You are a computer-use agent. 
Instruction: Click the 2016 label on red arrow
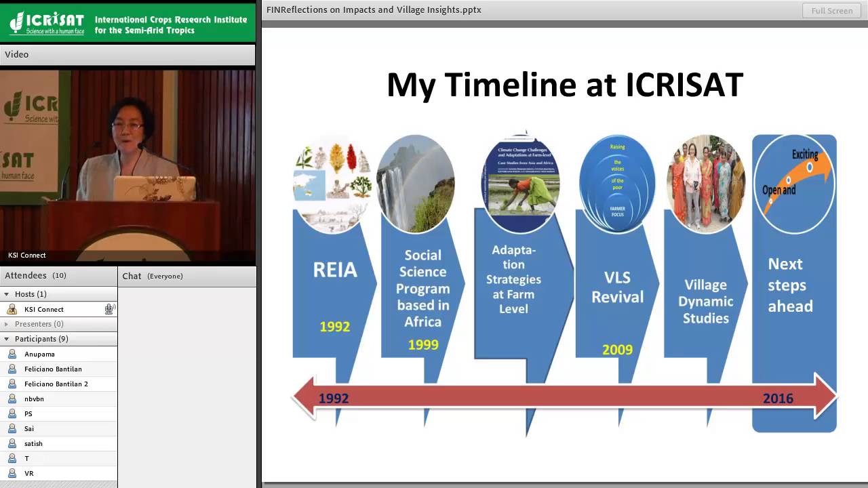778,399
